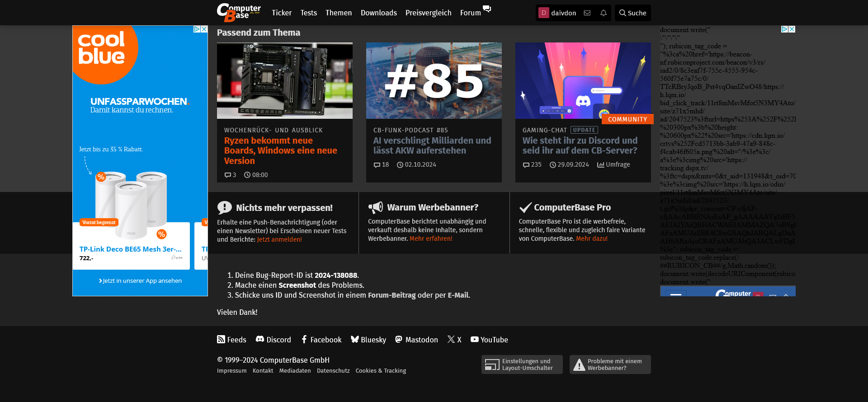Click the 'Nichts mehr verpassen!' exclamation bubble icon
Viewport: 868px width, 402px height.
pyautogui.click(x=224, y=208)
